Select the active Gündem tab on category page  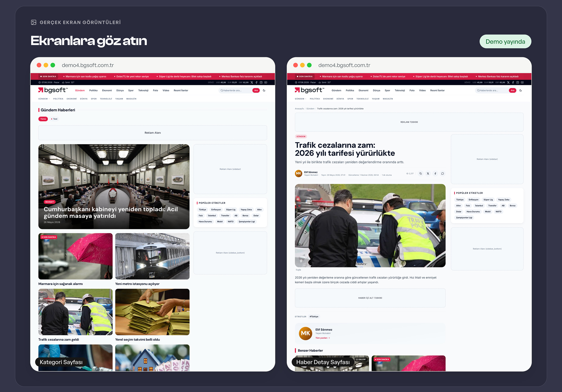pyautogui.click(x=80, y=90)
